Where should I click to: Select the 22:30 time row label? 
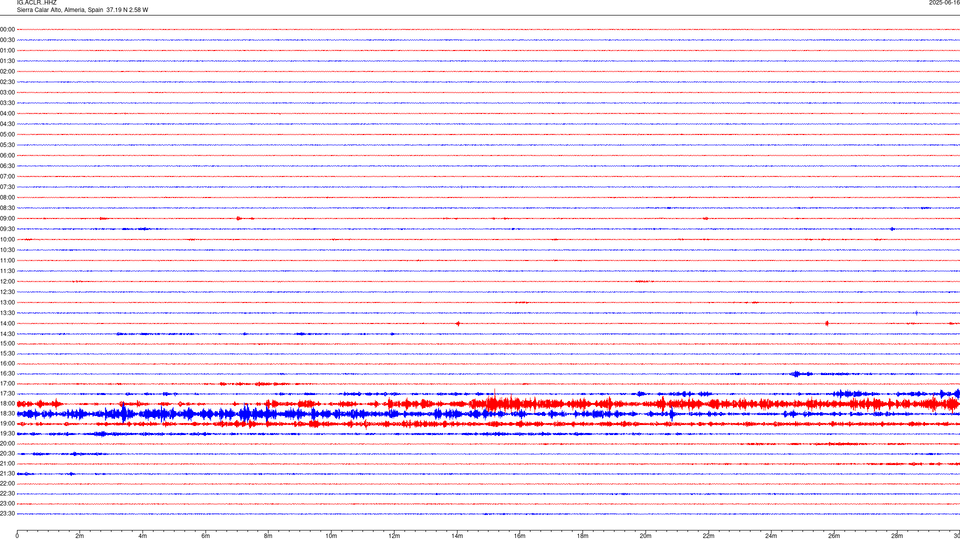pyautogui.click(x=7, y=493)
